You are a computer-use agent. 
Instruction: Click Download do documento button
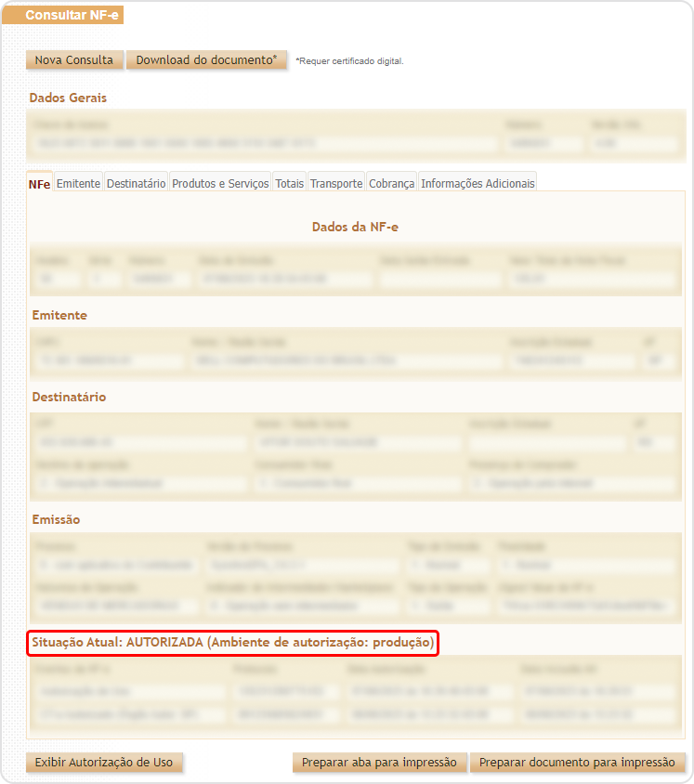206,60
